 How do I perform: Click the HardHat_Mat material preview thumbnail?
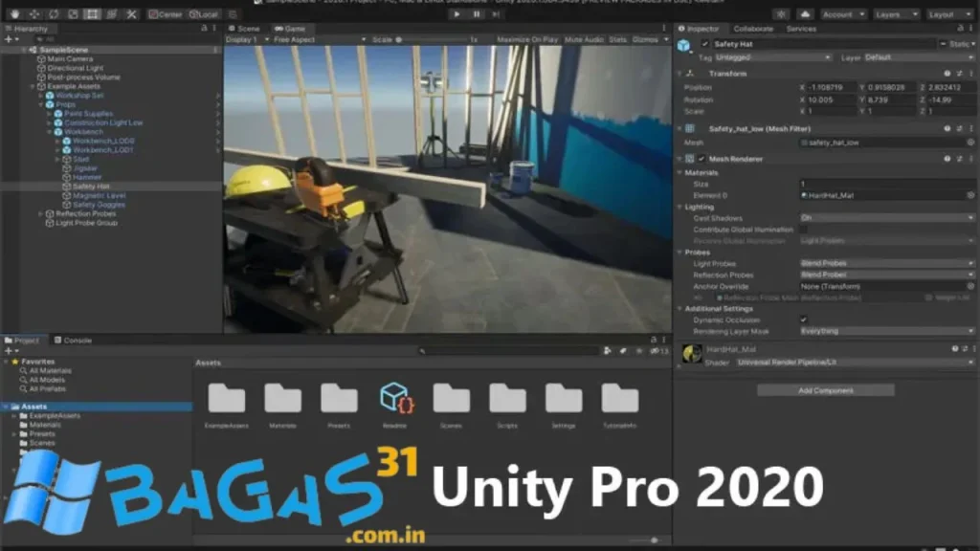692,354
